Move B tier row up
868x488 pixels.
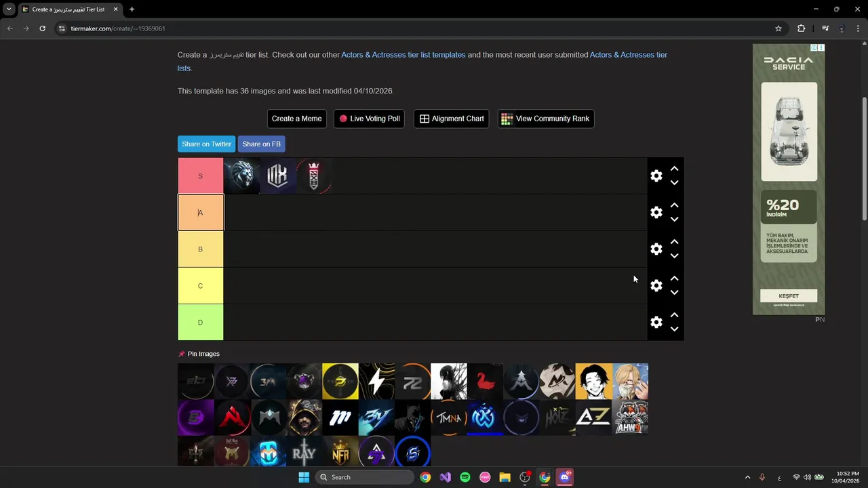(674, 242)
